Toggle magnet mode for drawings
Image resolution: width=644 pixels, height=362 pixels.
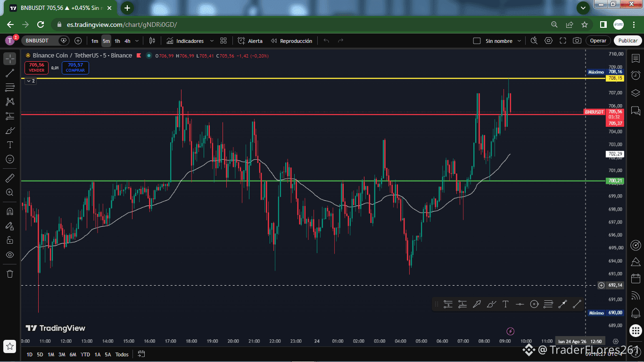pos(10,212)
